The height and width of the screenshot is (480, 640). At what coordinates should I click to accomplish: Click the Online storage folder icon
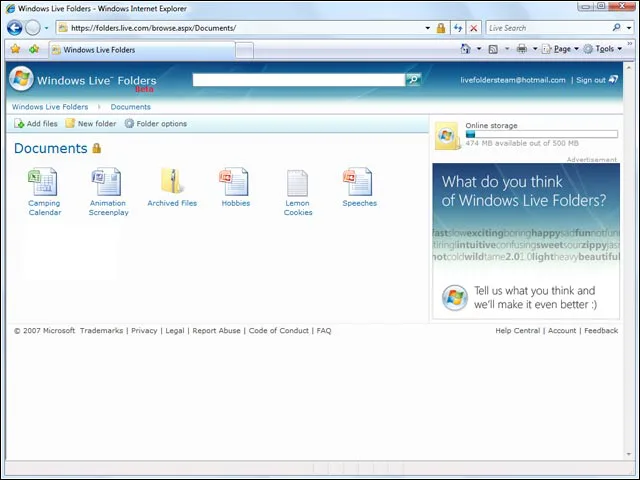[447, 135]
